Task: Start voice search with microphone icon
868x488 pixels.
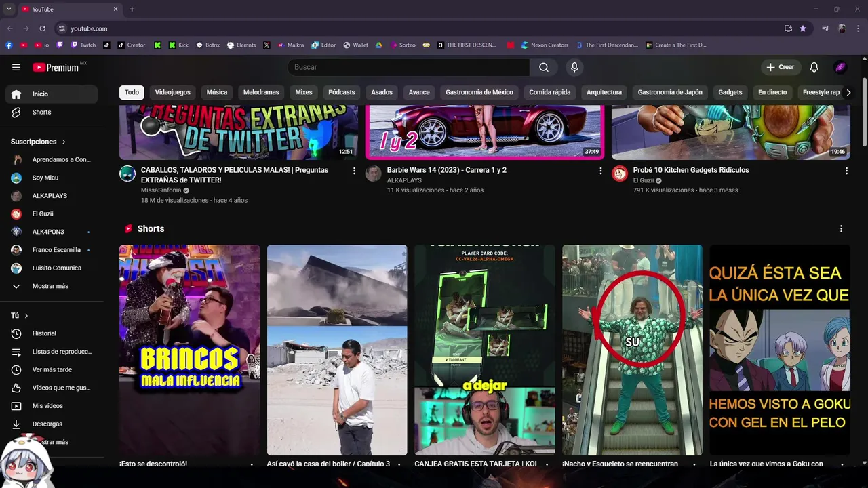Action: point(574,67)
